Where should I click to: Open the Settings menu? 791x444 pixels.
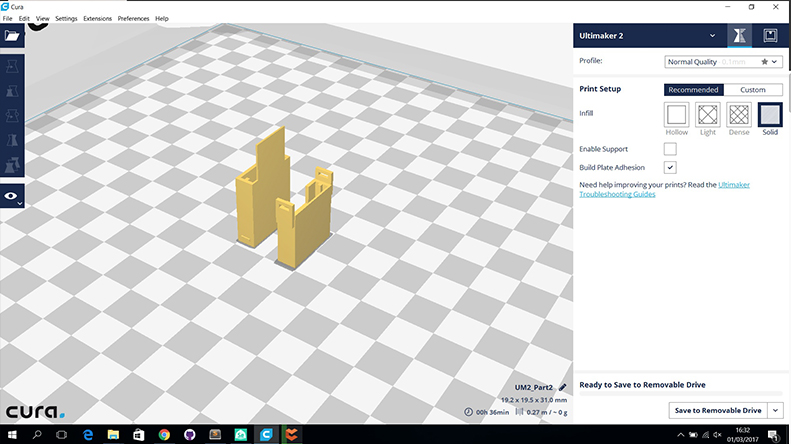point(66,18)
